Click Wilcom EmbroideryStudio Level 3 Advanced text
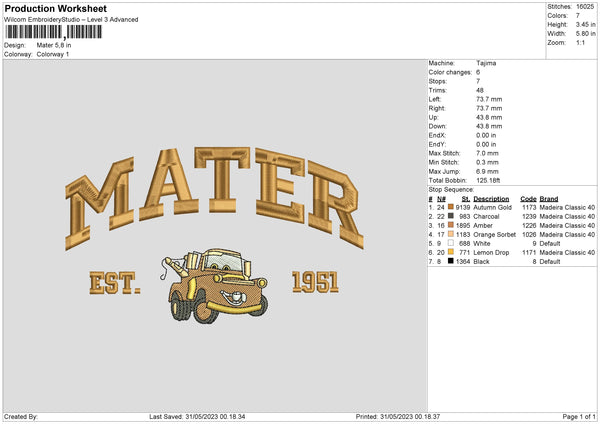Screen dimensions: 600x424 (x=71, y=20)
